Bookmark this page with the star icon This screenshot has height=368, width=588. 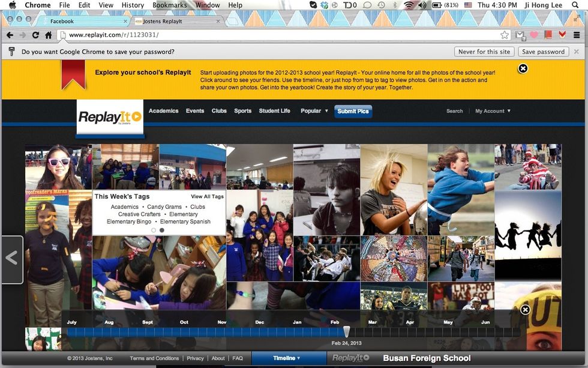point(505,35)
